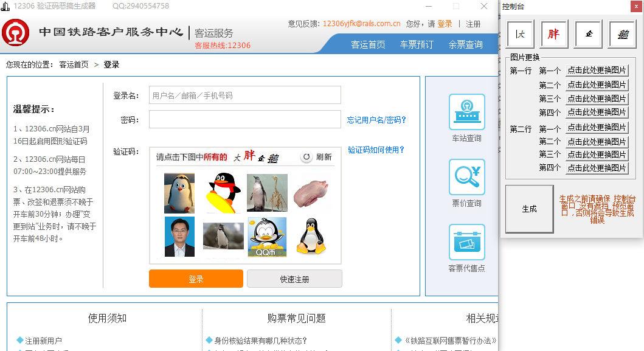Image resolution: width=644 pixels, height=351 pixels.
Task: Open the 车票预订 navigation tab
Action: tap(417, 44)
